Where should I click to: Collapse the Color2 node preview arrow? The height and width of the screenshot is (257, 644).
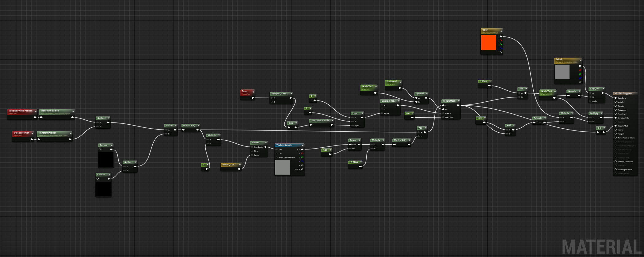pos(581,61)
